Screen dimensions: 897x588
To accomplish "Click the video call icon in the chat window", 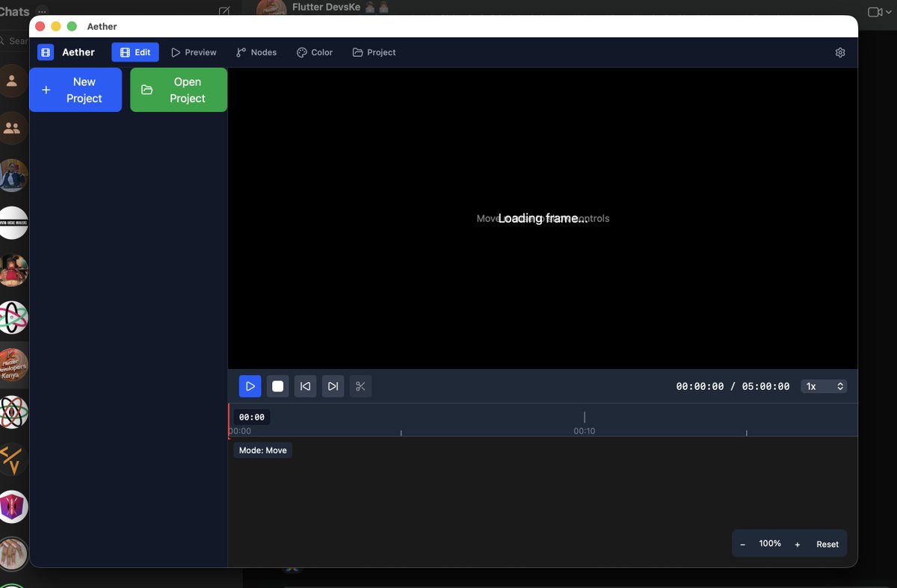I will 875,12.
